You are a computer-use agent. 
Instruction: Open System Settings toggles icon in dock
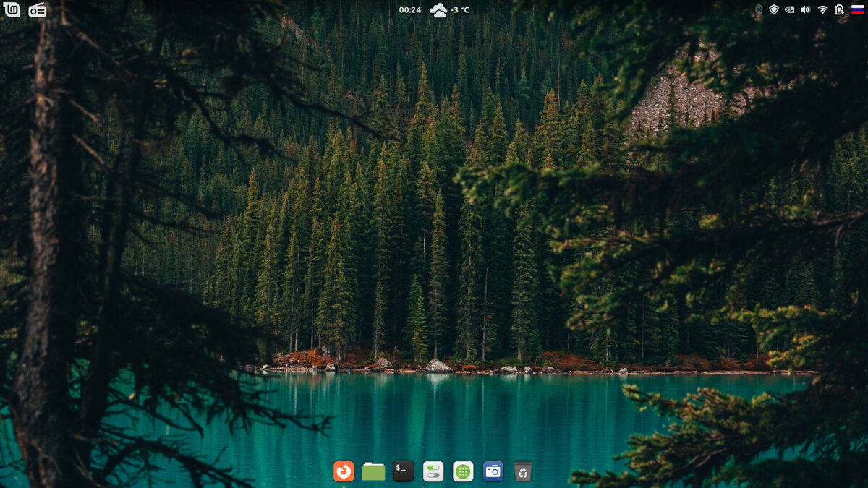tap(433, 471)
